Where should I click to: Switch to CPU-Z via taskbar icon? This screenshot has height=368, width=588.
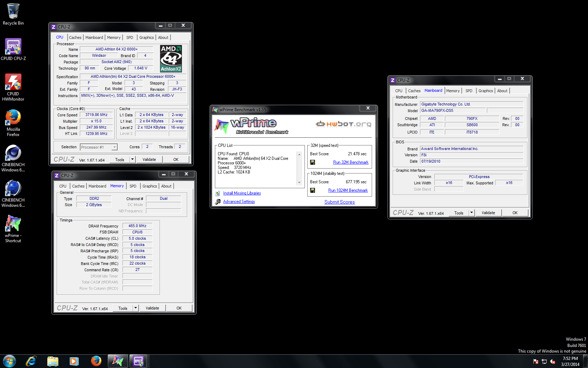139,361
